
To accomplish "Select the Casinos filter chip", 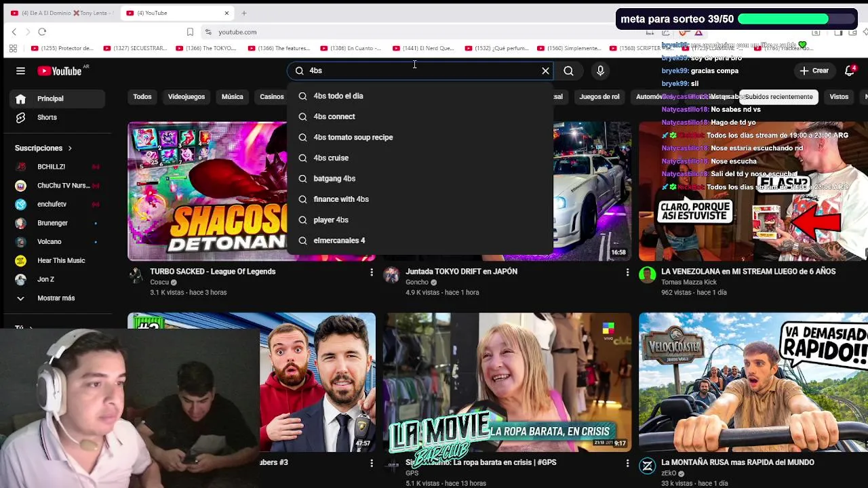I will (x=271, y=97).
